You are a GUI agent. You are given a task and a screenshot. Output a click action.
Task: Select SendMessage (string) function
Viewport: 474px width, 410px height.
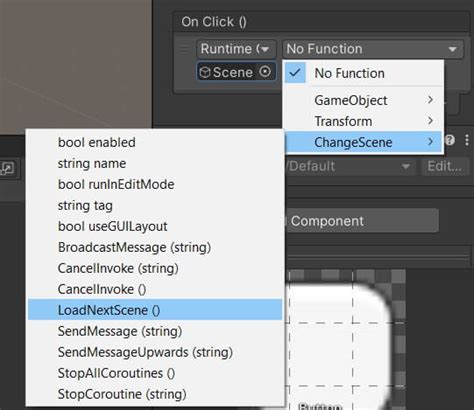(155, 331)
